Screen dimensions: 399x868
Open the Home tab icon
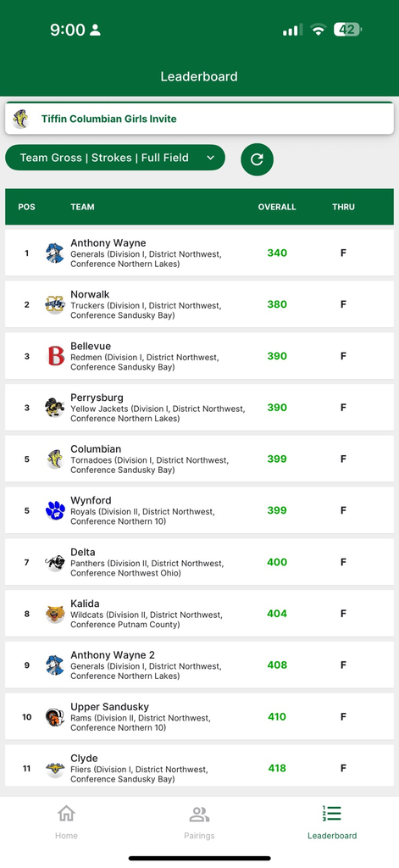[66, 814]
